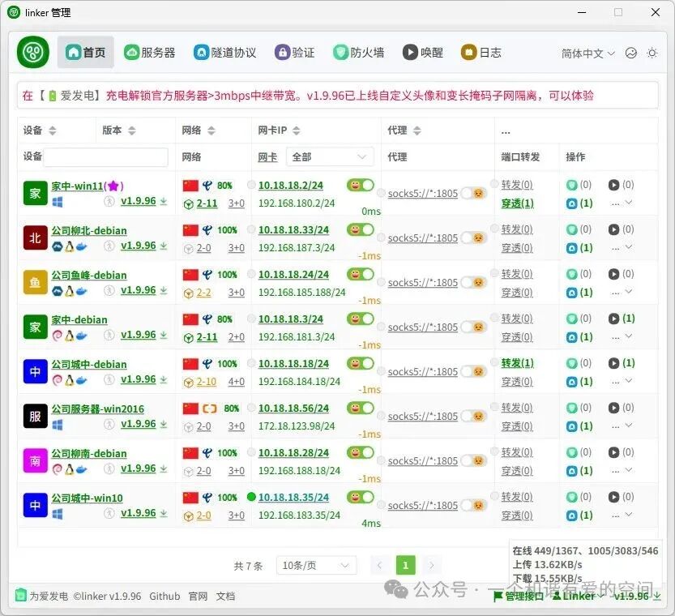This screenshot has width=675, height=616.
Task: Click the 穿透(1) link for 家中-win11
Action: click(x=517, y=203)
